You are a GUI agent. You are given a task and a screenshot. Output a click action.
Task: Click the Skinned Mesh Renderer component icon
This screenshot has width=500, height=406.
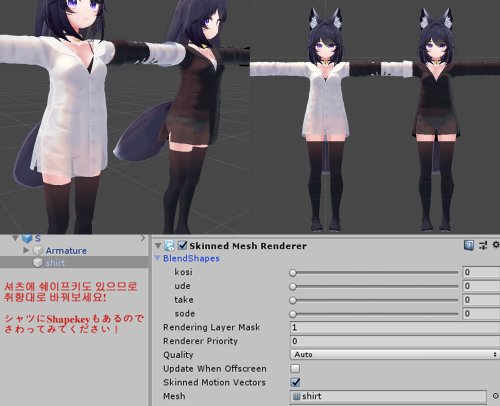pos(169,246)
